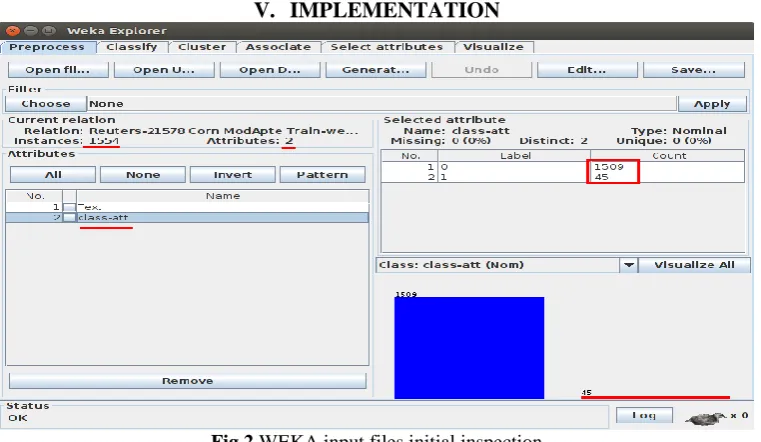
Task: Apply the selected filter
Action: [x=712, y=104]
